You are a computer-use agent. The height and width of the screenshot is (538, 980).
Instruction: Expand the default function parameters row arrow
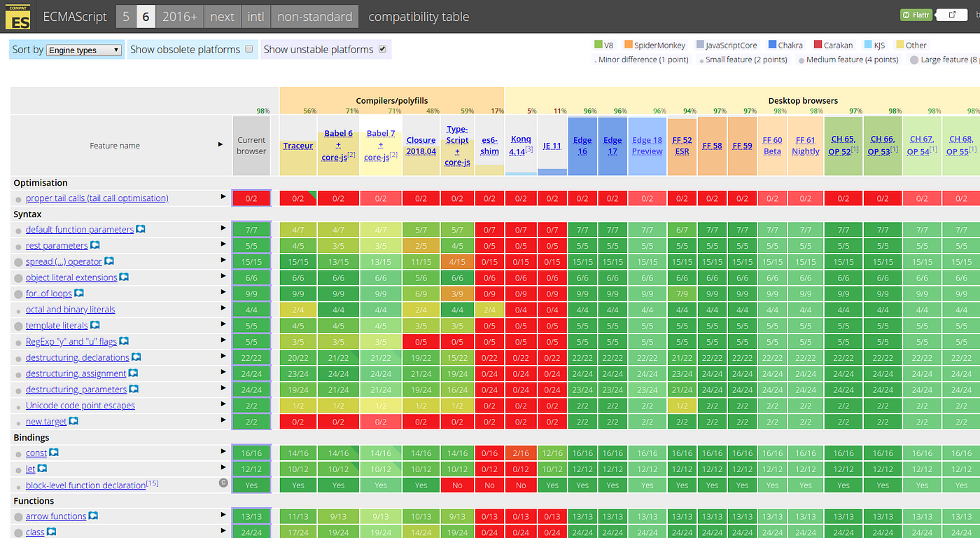(223, 228)
